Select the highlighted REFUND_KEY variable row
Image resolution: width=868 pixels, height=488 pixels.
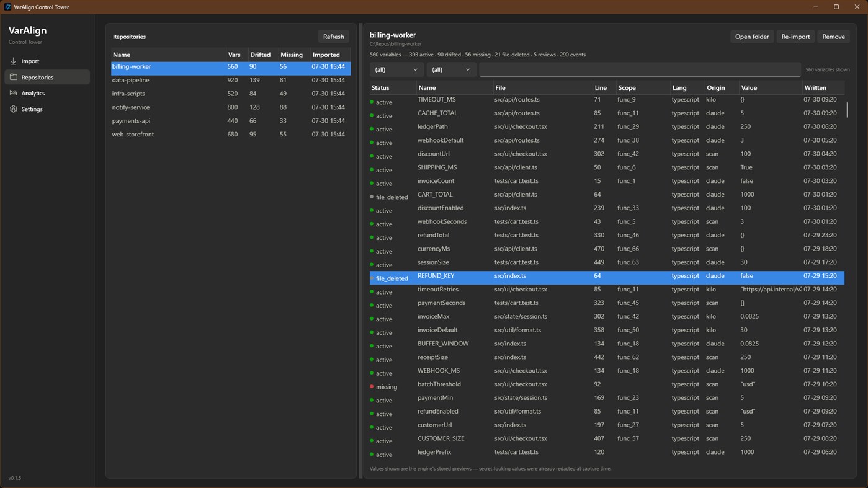tap(607, 277)
